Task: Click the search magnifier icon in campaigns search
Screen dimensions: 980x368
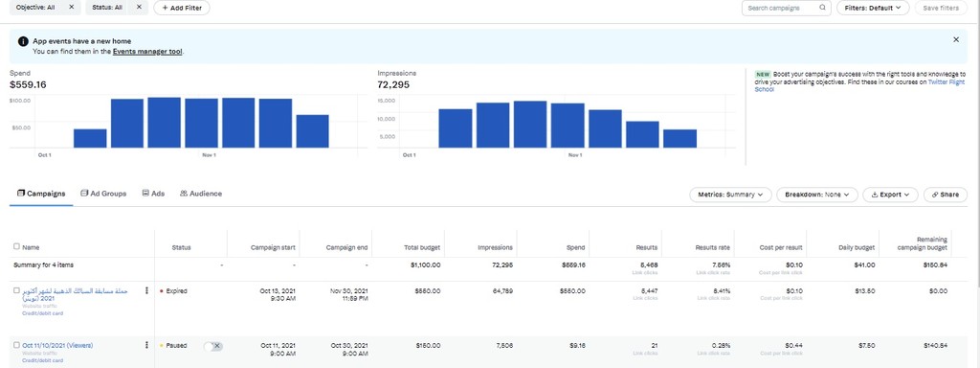Action: pyautogui.click(x=822, y=8)
